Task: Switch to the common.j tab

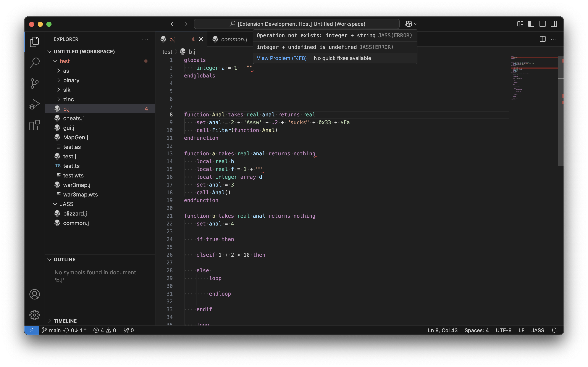Action: 234,39
